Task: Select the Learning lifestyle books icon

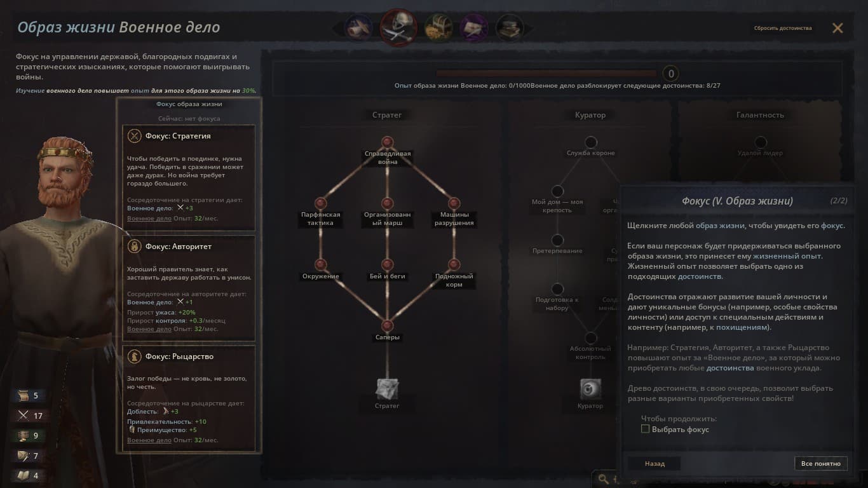Action: pyautogui.click(x=510, y=27)
